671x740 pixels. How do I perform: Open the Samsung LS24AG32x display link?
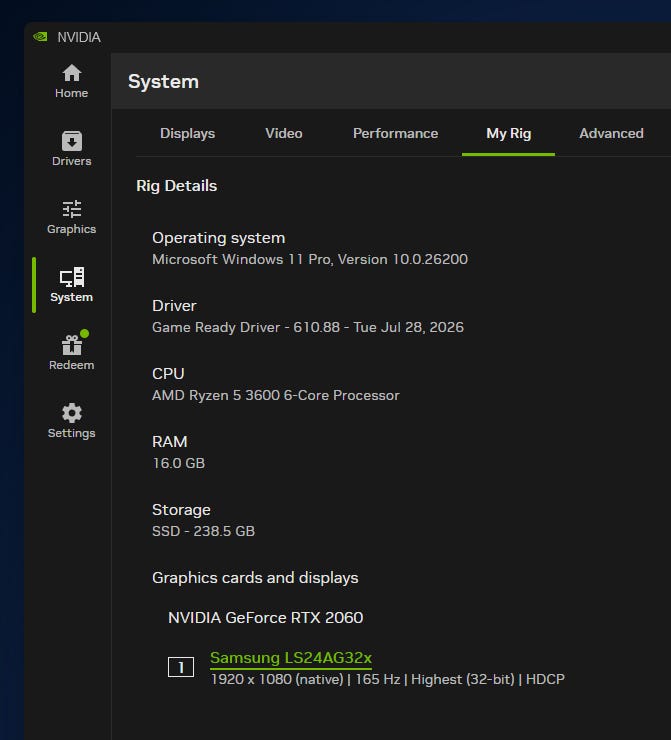(x=291, y=658)
